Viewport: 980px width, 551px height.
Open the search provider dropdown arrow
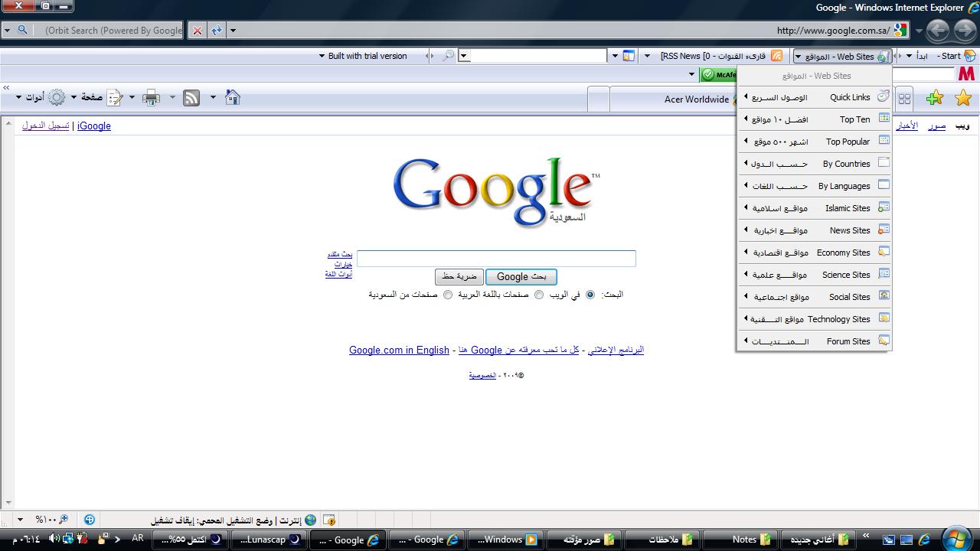point(7,31)
